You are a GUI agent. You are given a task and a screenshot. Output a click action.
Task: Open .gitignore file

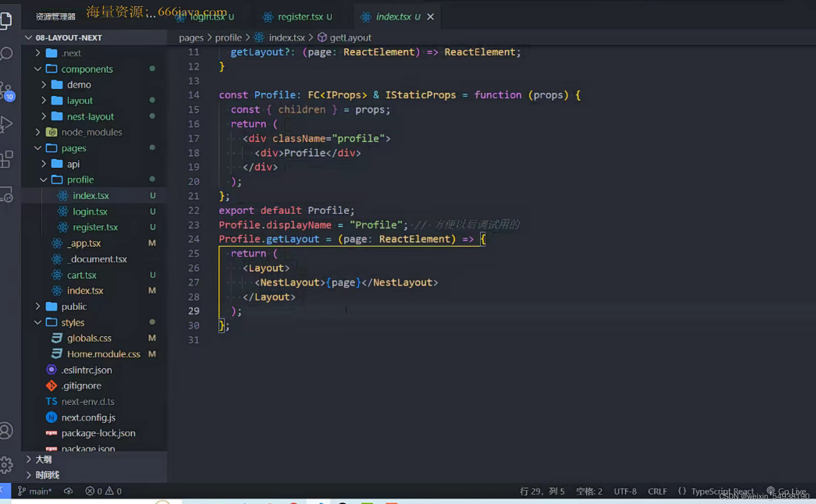[x=94, y=386]
